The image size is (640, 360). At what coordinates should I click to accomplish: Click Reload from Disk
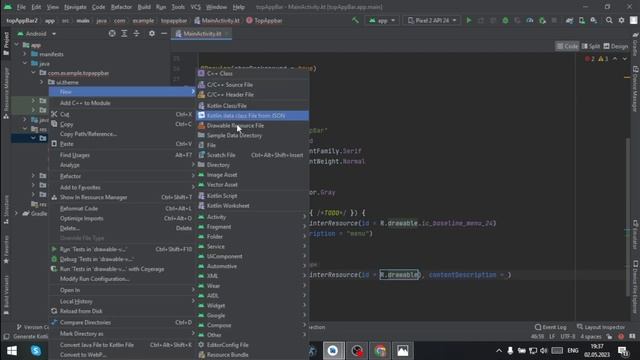tap(122, 311)
